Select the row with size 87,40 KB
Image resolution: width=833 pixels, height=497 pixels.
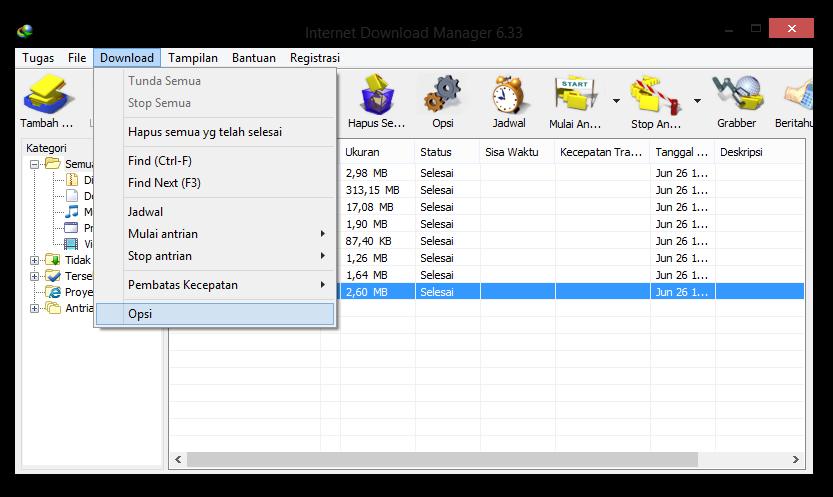(572, 241)
